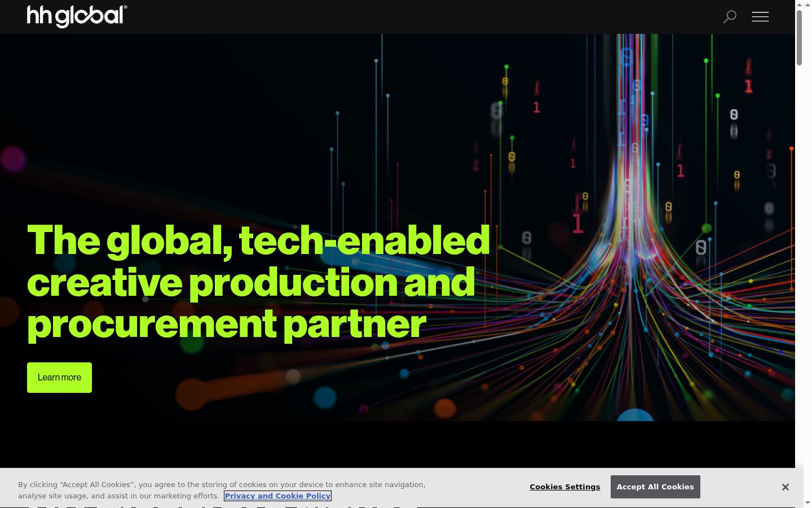Open Cookies Settings
812x508 pixels.
(565, 487)
